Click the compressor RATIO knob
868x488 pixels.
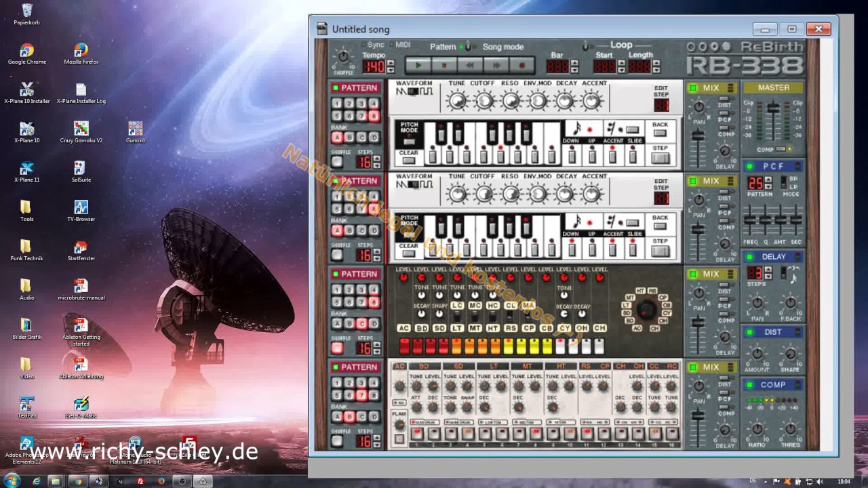click(x=757, y=430)
